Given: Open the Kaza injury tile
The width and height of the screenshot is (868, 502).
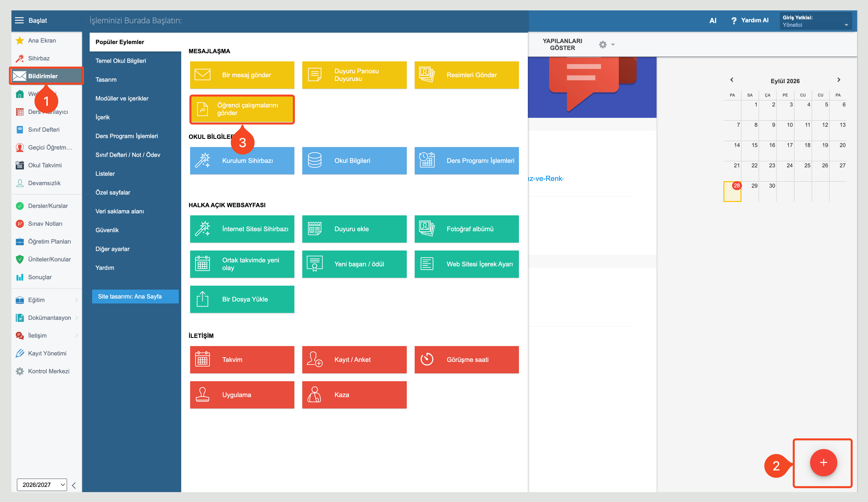Looking at the screenshot, I should pos(354,395).
